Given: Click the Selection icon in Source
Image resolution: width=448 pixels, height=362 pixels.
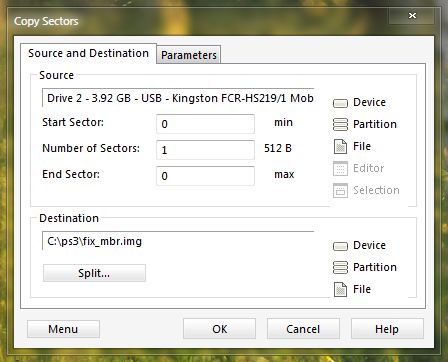Looking at the screenshot, I should click(x=340, y=190).
